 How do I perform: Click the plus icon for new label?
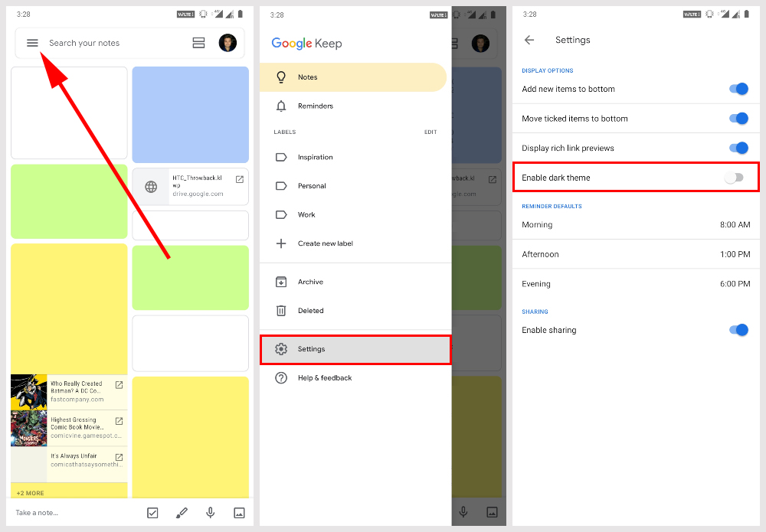click(281, 243)
